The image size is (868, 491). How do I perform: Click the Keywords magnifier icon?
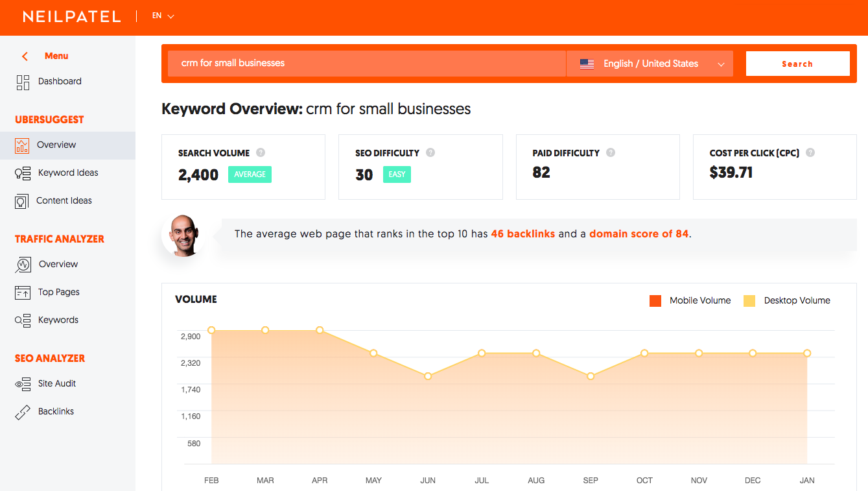23,320
